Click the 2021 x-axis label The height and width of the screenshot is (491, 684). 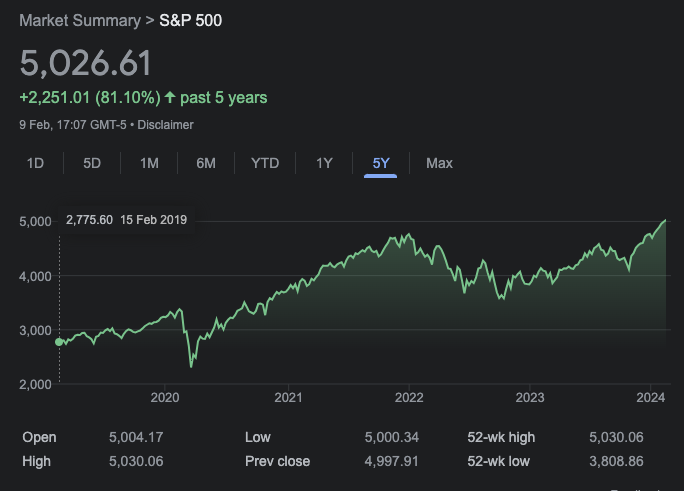click(288, 397)
